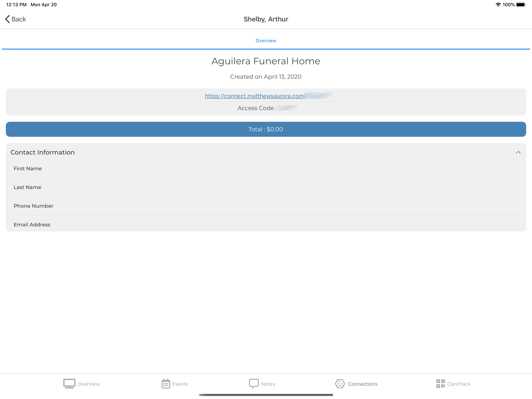Tap the Notes speech bubble icon
The width and height of the screenshot is (532, 399).
(x=254, y=384)
